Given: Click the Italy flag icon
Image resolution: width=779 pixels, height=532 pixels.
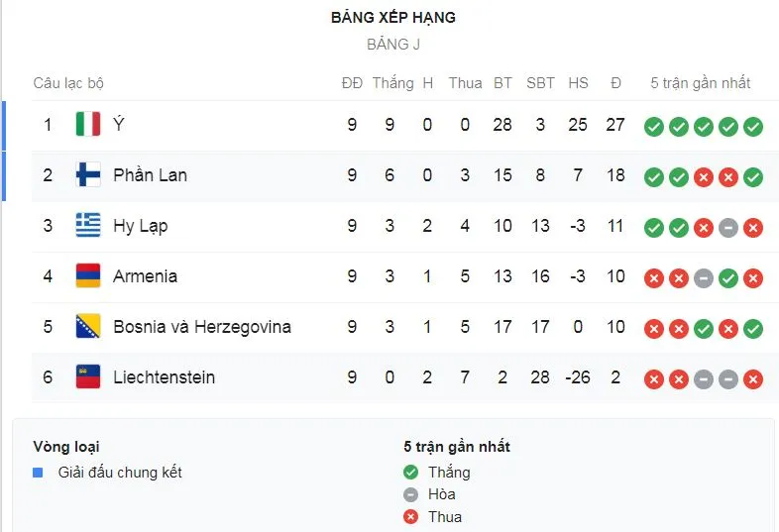Looking at the screenshot, I should click(x=88, y=125).
